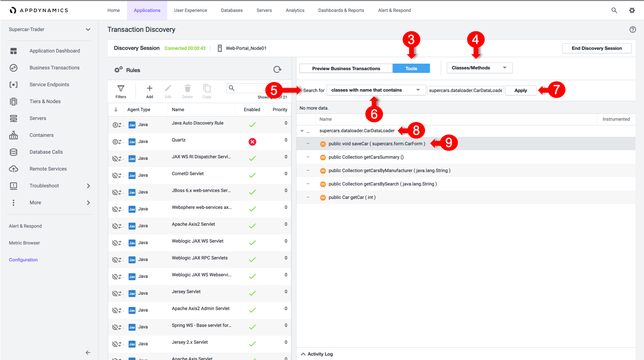Toggle enabled check of Jersey Servlet
This screenshot has width=644, height=360.
click(x=252, y=293)
